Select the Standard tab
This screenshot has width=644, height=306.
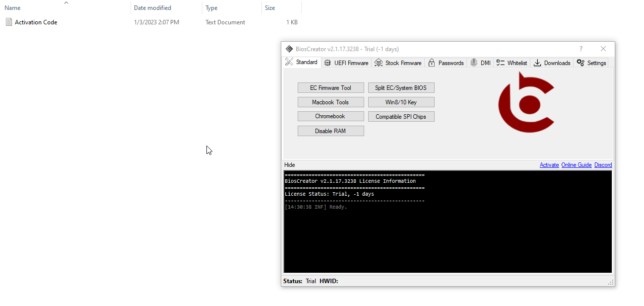tap(302, 62)
